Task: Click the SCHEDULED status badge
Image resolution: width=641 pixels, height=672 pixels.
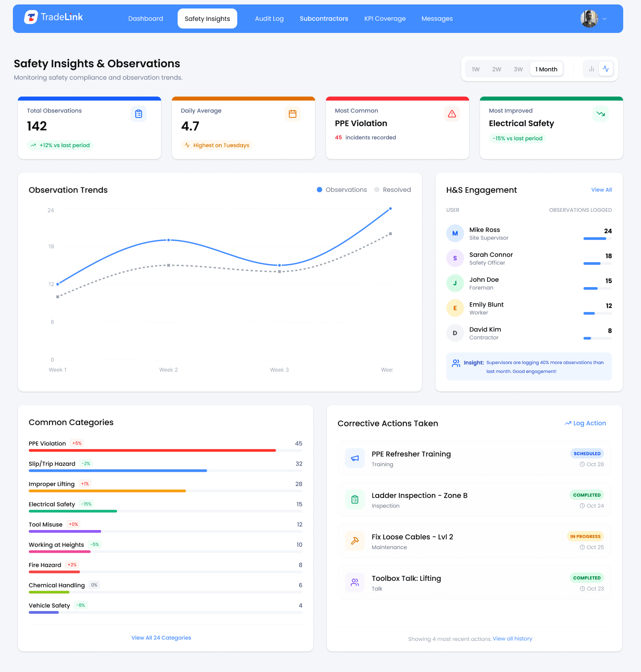Action: [587, 453]
